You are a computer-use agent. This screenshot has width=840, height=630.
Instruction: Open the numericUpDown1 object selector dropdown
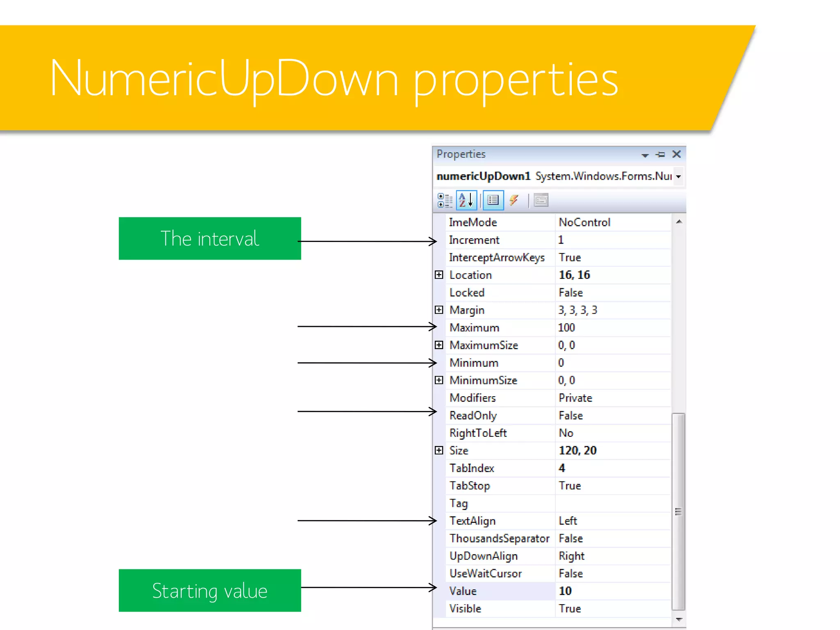[679, 177]
